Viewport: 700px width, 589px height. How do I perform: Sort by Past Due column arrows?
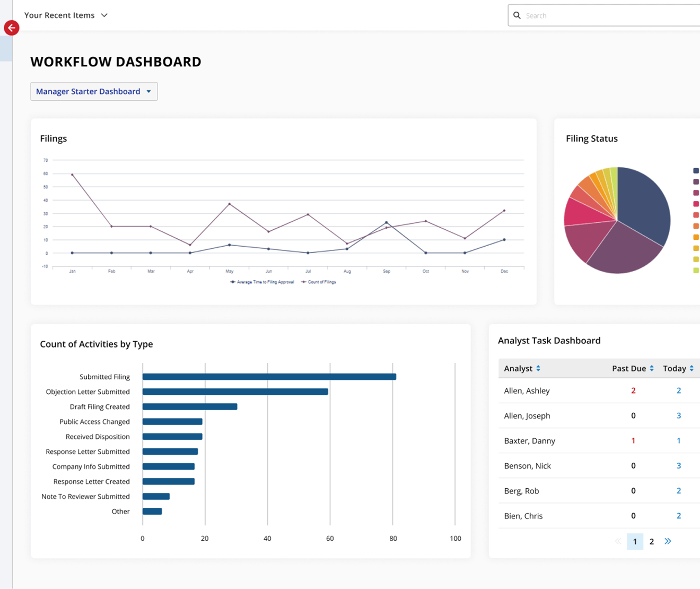tap(652, 368)
